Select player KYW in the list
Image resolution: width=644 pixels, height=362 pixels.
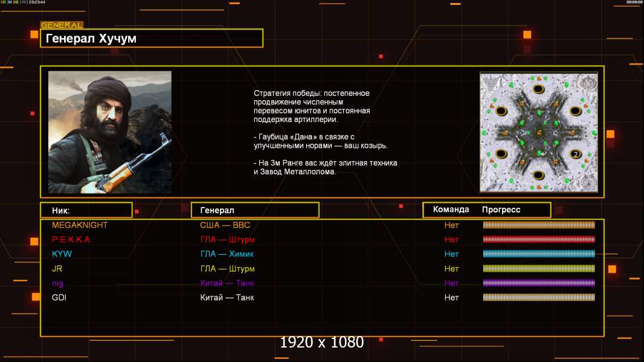coord(62,254)
